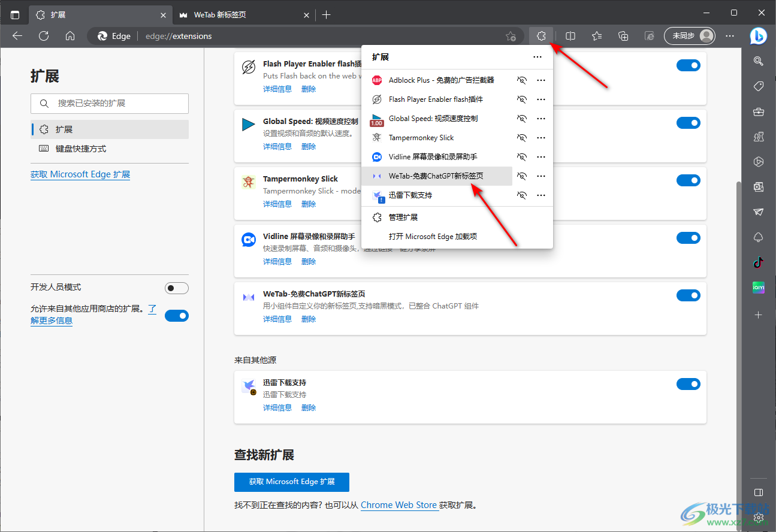Open the sidebar Outlook icon
Image resolution: width=776 pixels, height=532 pixels.
(x=759, y=187)
